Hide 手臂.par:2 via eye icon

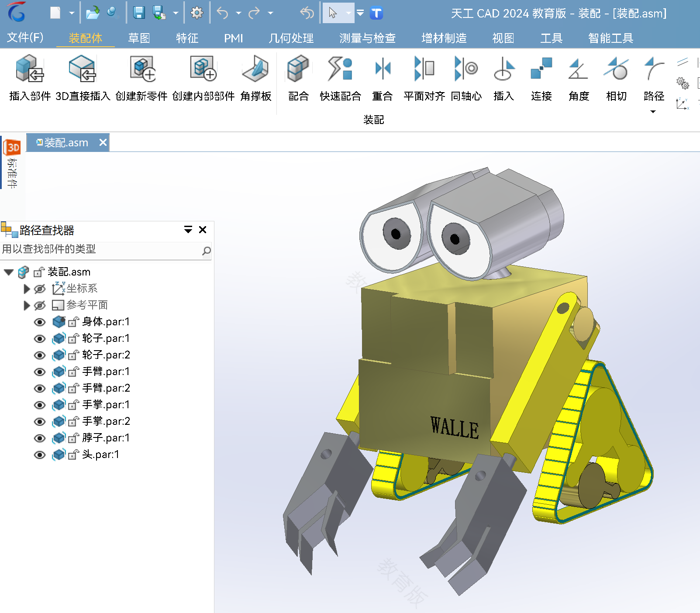[40, 389]
